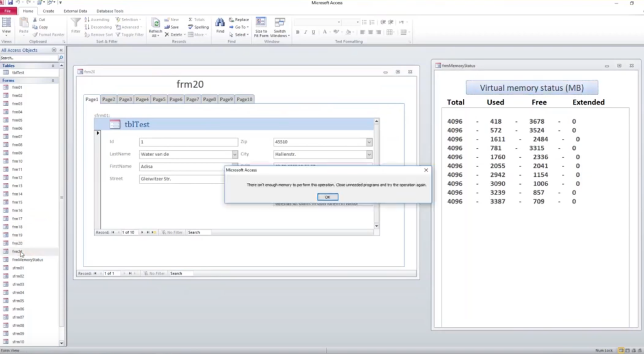Go to last record in the sfrm01 subform navigator
The height and width of the screenshot is (354, 644).
[x=148, y=232]
